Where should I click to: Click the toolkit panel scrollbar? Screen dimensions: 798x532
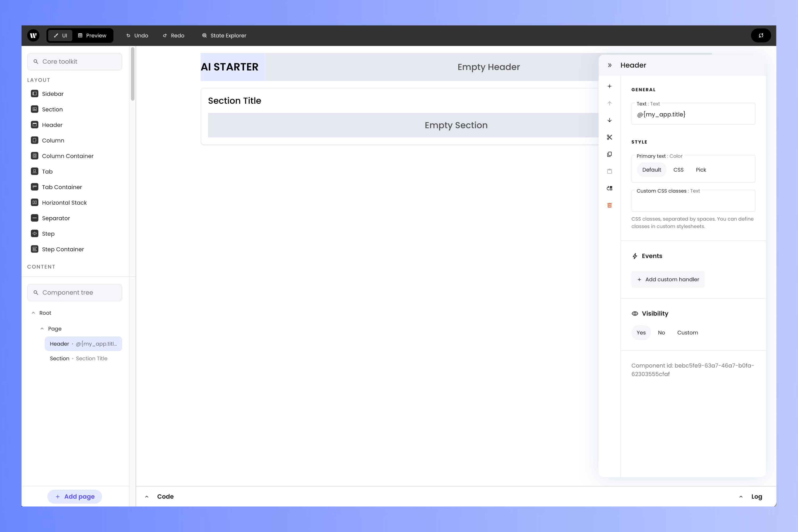[133, 74]
